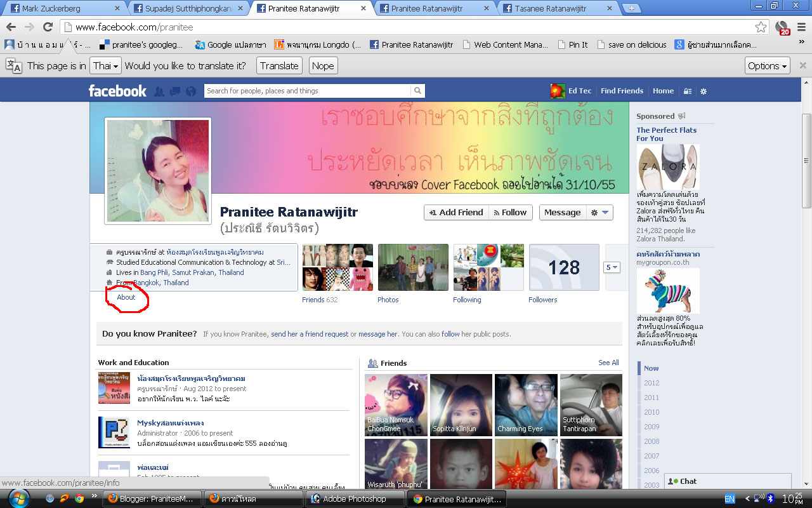812x508 pixels.
Task: Click the search magnifier button
Action: [417, 91]
